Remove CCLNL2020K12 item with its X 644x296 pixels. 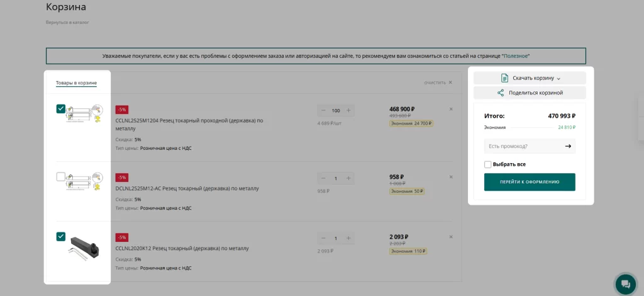tap(451, 237)
